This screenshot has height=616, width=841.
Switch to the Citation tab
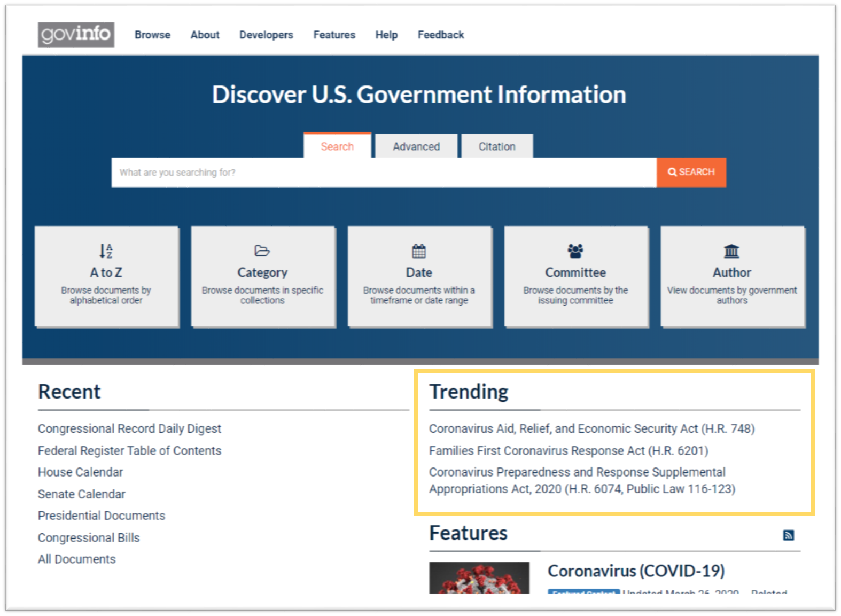point(497,146)
